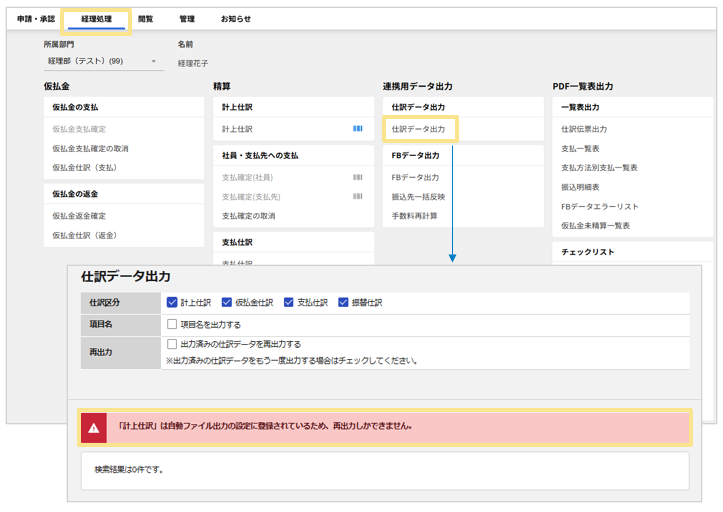Open 仮払金未精算一覧表 link
This screenshot has height=512, width=723.
tap(595, 226)
